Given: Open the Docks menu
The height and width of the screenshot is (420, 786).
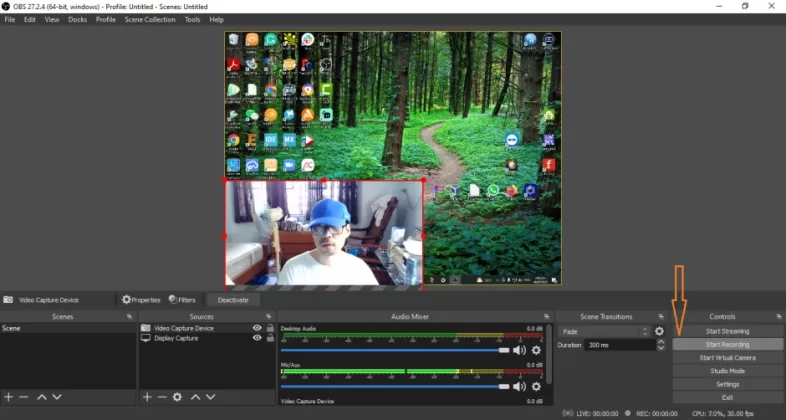Looking at the screenshot, I should click(77, 19).
